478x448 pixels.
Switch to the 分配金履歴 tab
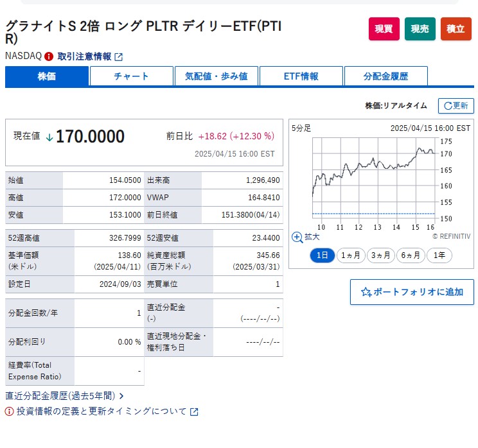(386, 76)
